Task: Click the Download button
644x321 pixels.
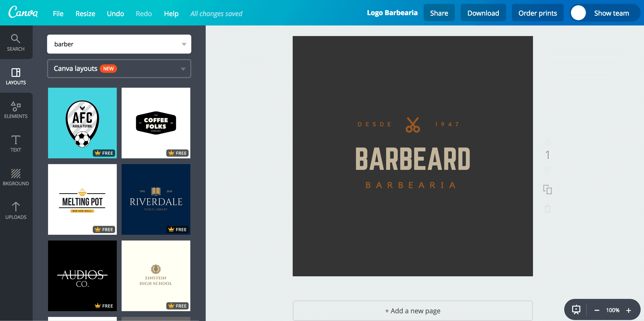Action: (x=483, y=13)
